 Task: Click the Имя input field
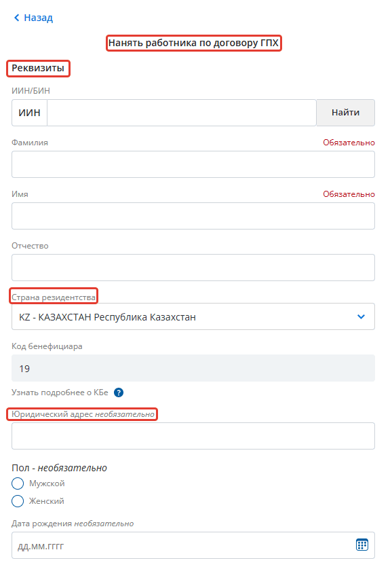pos(193,216)
